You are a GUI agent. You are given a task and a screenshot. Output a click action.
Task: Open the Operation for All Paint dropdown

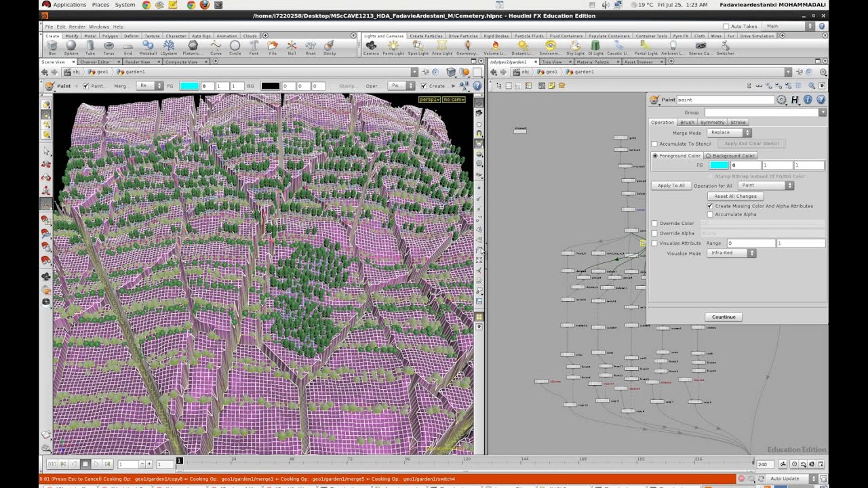point(766,186)
